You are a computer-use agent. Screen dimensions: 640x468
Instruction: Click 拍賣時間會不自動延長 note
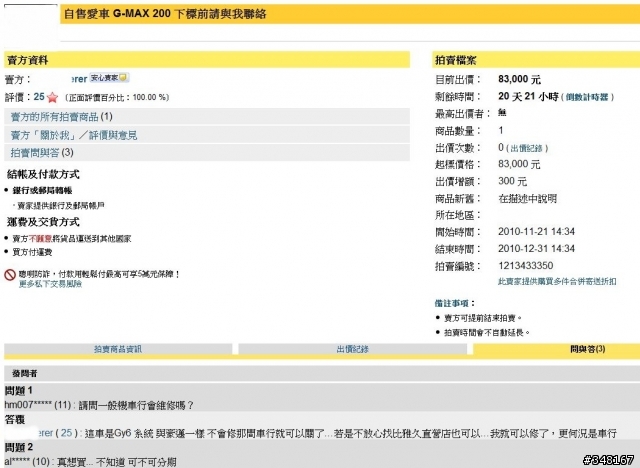pyautogui.click(x=487, y=333)
